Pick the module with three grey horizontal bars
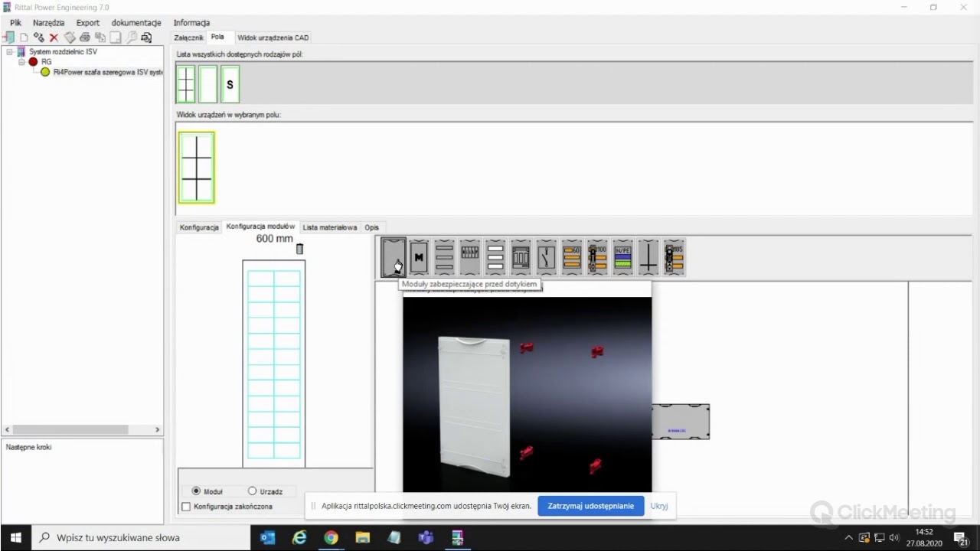The image size is (980, 551). pyautogui.click(x=444, y=257)
